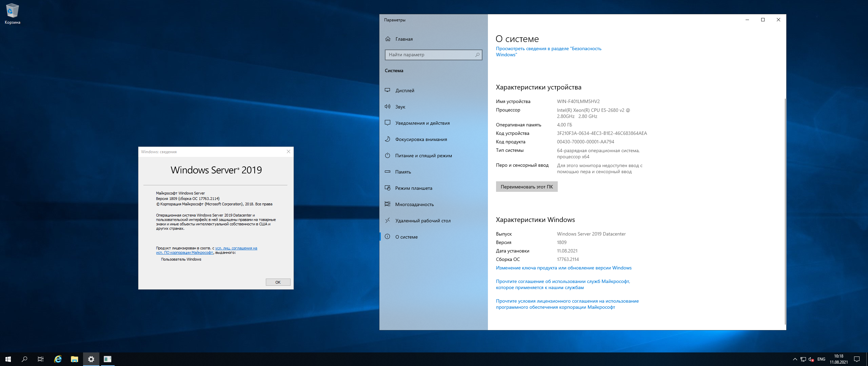Open Изменение ключа продукта link
This screenshot has height=366, width=868.
pyautogui.click(x=564, y=268)
